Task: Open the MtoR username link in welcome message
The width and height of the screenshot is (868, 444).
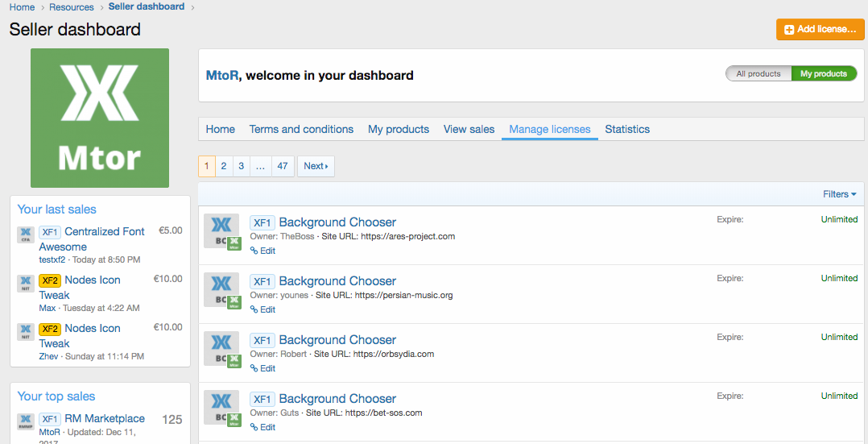Action: [x=222, y=75]
